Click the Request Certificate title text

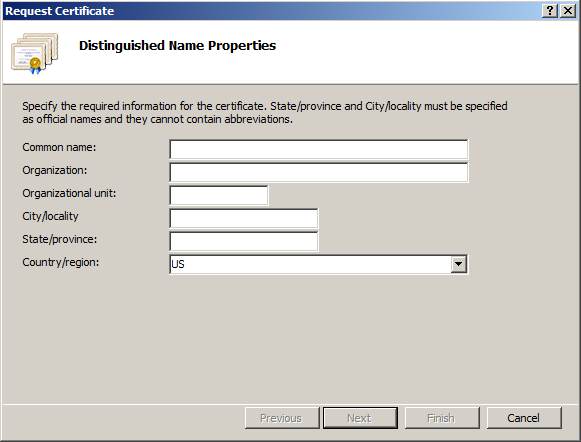tap(60, 11)
